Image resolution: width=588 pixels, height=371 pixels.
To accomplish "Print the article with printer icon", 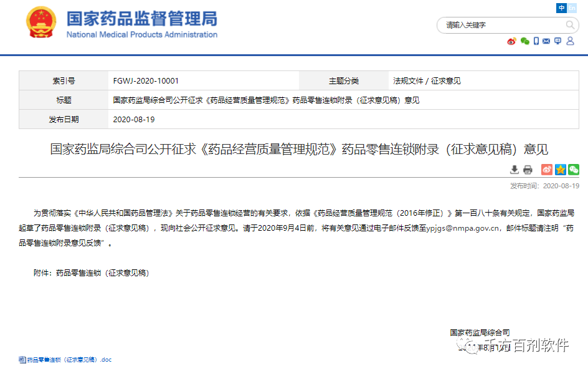I will (x=528, y=170).
